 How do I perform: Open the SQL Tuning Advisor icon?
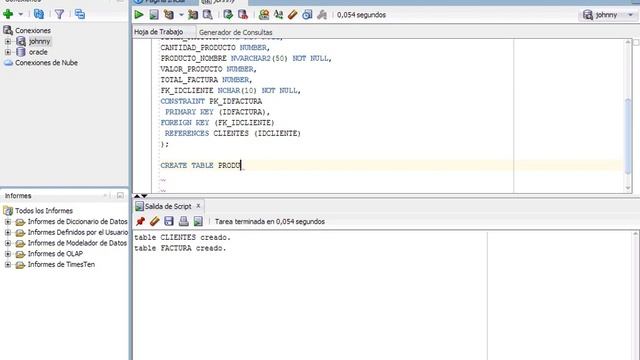[207, 15]
